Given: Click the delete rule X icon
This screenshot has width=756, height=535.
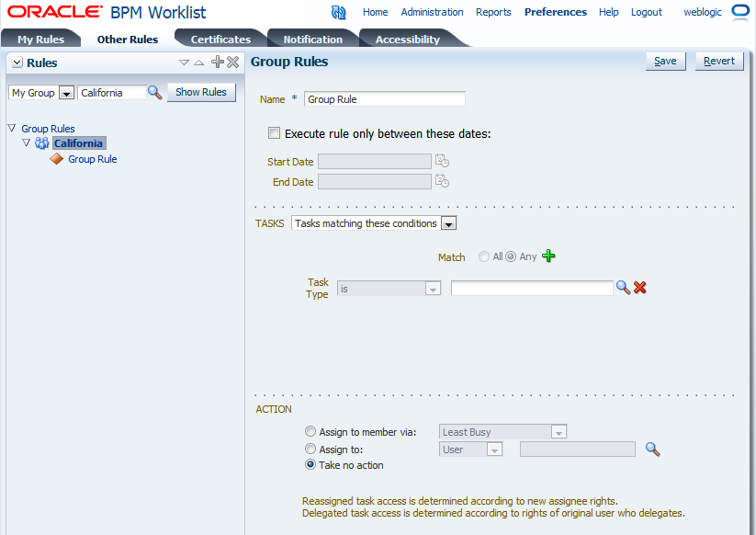Looking at the screenshot, I should click(233, 62).
